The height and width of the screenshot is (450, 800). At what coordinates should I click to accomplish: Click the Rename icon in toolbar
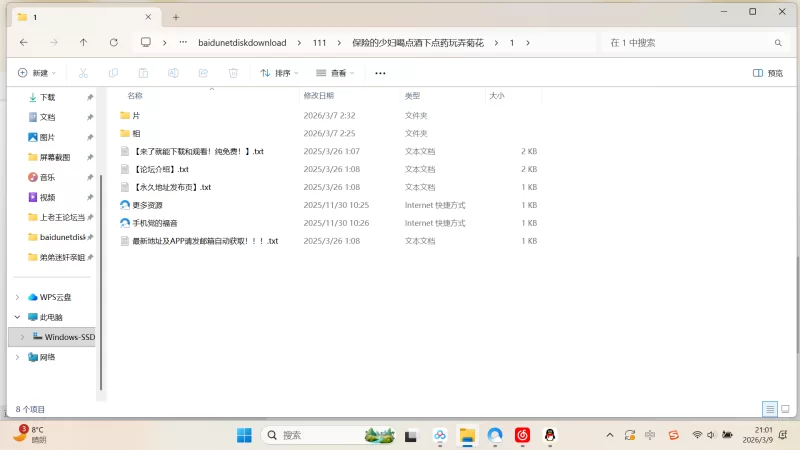tap(173, 73)
